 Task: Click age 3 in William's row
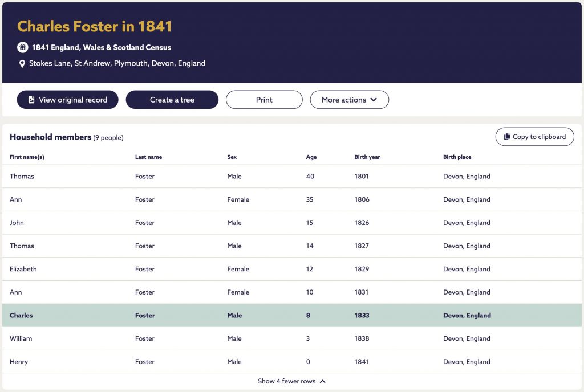[x=307, y=338]
